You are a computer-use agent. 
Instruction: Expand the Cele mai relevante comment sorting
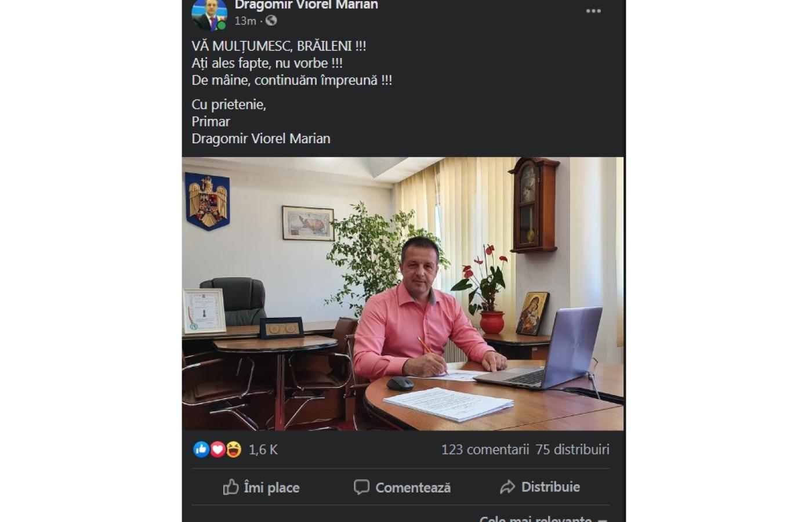tap(543, 518)
